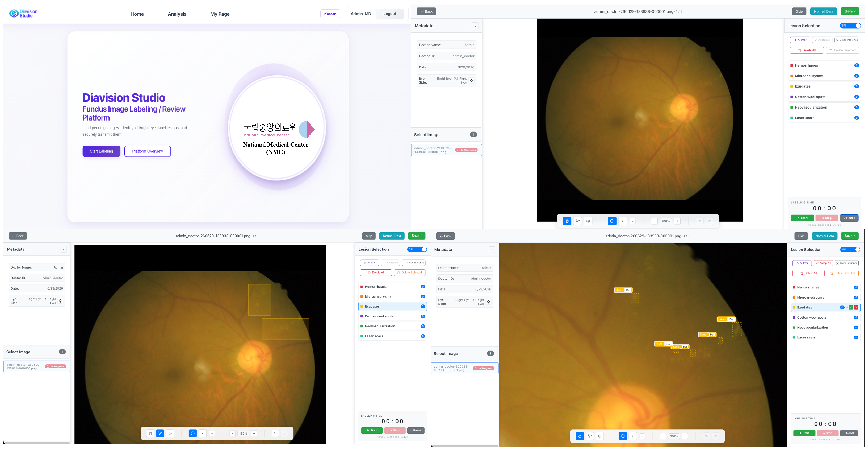Click the 130% zoom level field
The height and width of the screenshot is (450, 868).
[x=243, y=434]
